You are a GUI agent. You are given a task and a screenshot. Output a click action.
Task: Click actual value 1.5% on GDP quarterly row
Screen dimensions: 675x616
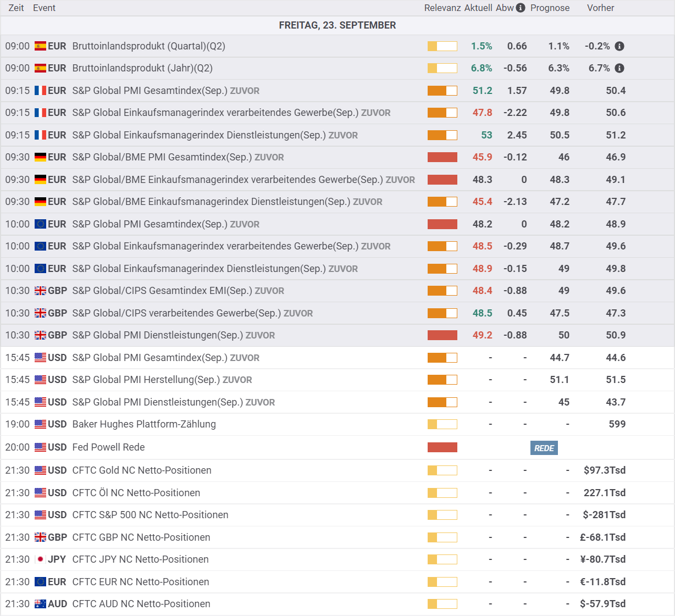point(482,46)
